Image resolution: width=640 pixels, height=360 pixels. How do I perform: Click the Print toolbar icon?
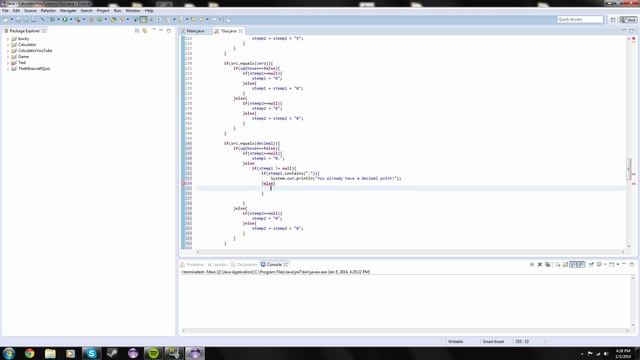pos(34,20)
